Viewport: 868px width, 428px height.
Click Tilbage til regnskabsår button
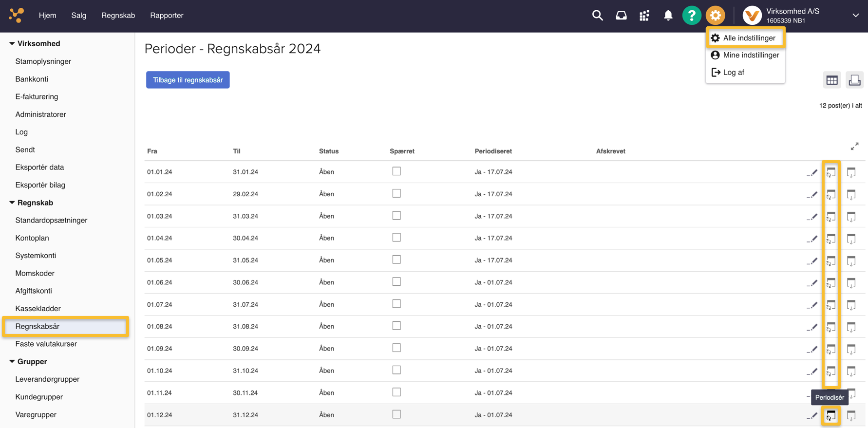pos(188,80)
